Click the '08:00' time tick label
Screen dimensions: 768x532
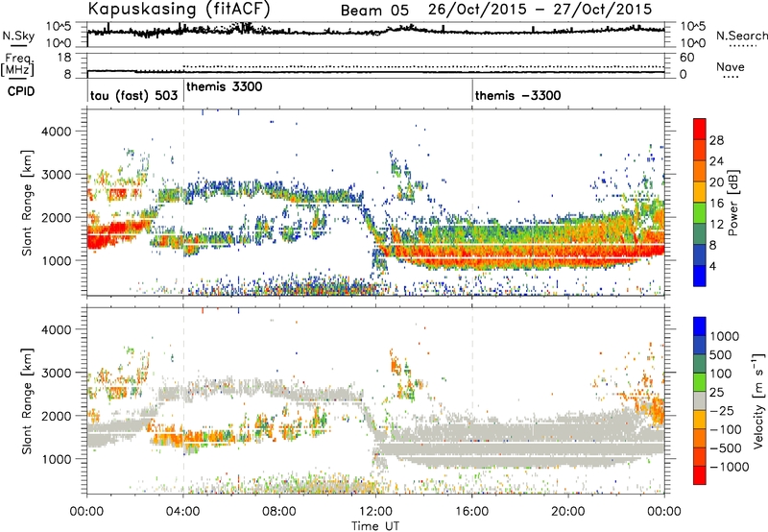click(279, 512)
